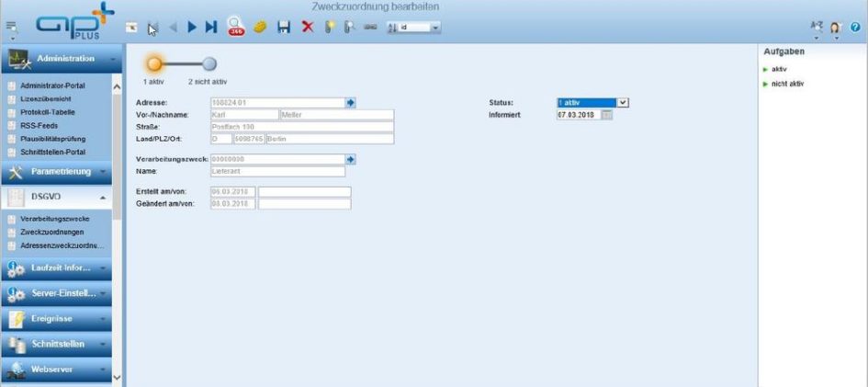Select the '1 aktiv' status step circle
Viewport: 868px width, 387px height.
(x=154, y=63)
